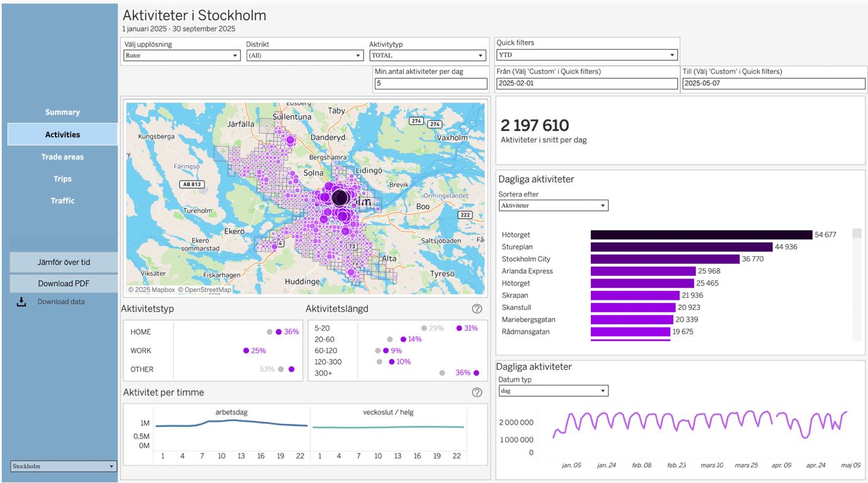Click the purple WORK 25% dot
Viewport: 868px width, 483px height.
[x=246, y=351]
